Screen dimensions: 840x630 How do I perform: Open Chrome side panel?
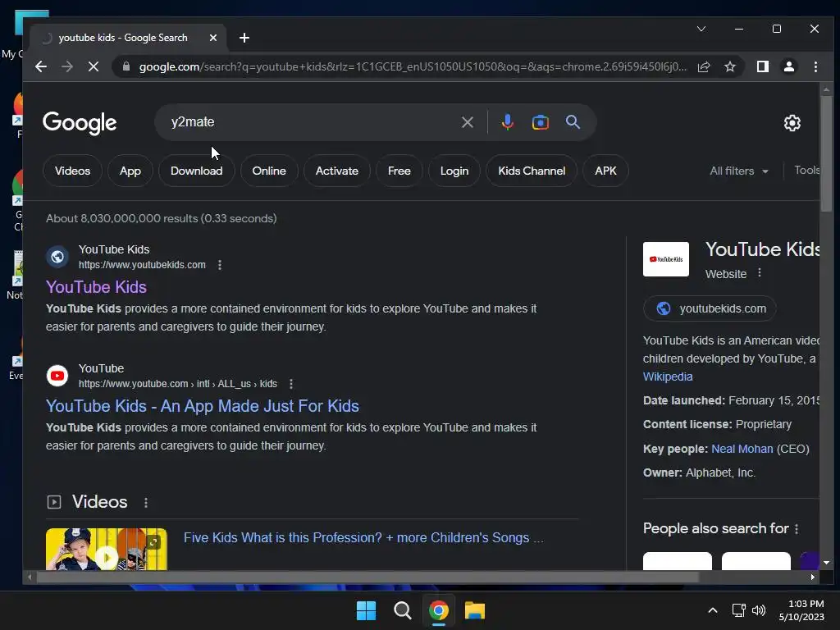pyautogui.click(x=763, y=67)
